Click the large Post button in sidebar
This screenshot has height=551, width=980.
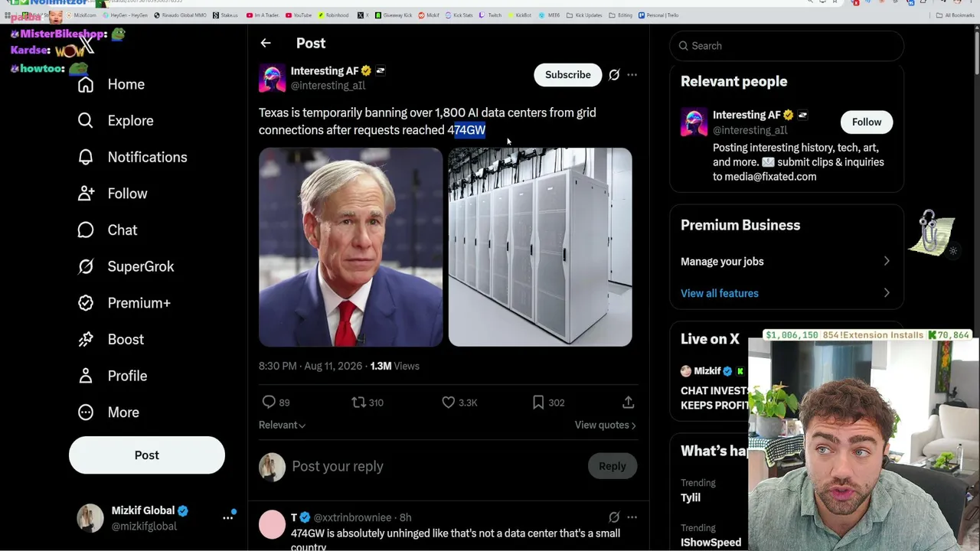click(x=147, y=455)
